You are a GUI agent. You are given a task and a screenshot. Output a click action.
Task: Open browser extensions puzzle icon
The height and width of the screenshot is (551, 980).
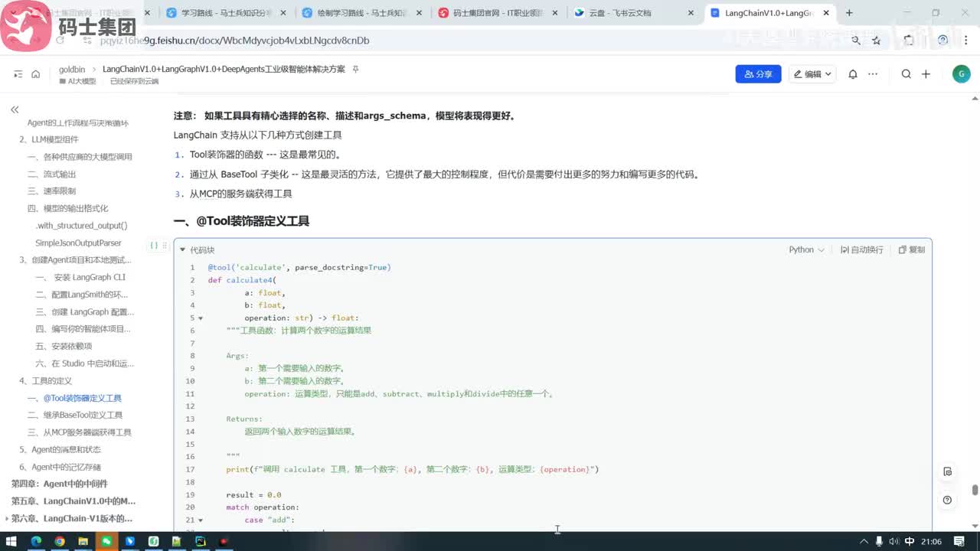pyautogui.click(x=908, y=41)
